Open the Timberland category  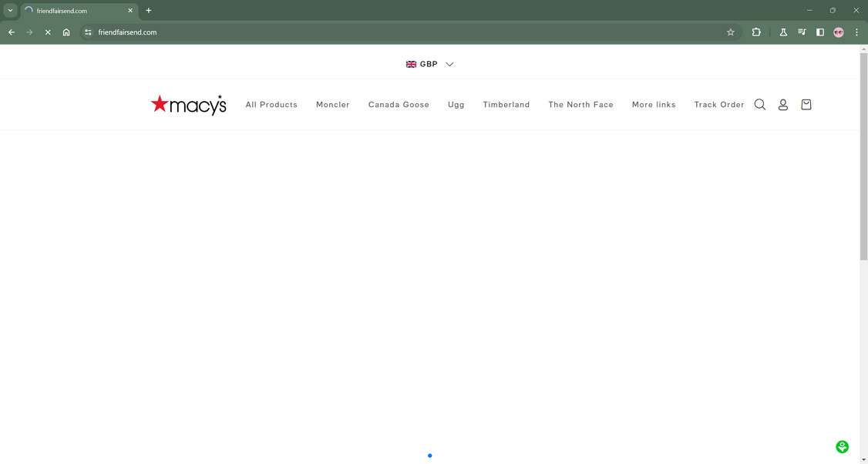(x=506, y=105)
